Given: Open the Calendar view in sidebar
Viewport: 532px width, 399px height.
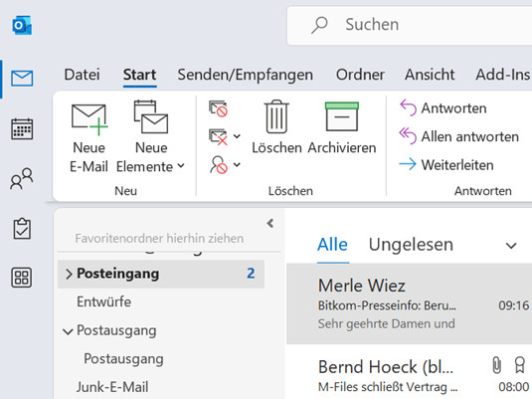Looking at the screenshot, I should pos(22,129).
